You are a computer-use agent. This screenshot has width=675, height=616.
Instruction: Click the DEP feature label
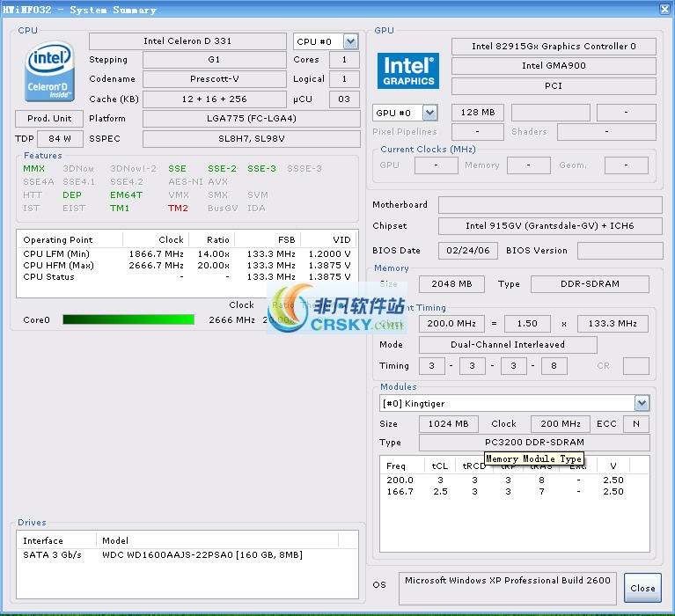pyautogui.click(x=72, y=195)
